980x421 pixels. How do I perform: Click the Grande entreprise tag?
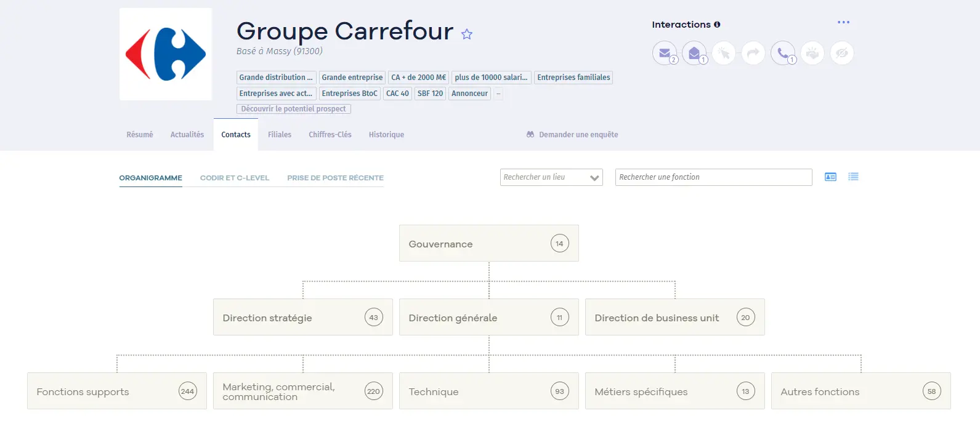(x=352, y=77)
